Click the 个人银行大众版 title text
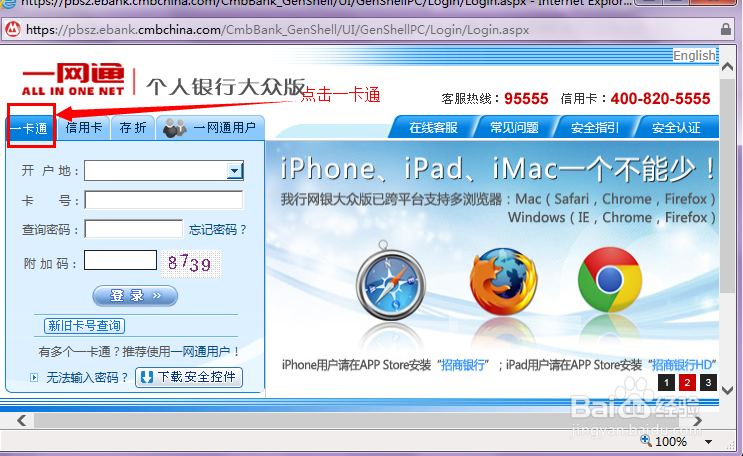This screenshot has width=743, height=456. (225, 87)
